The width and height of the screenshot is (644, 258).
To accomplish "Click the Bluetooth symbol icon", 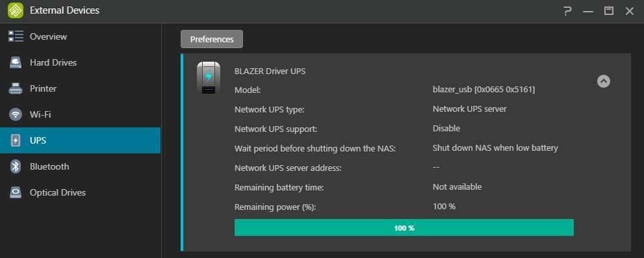I will [16, 166].
